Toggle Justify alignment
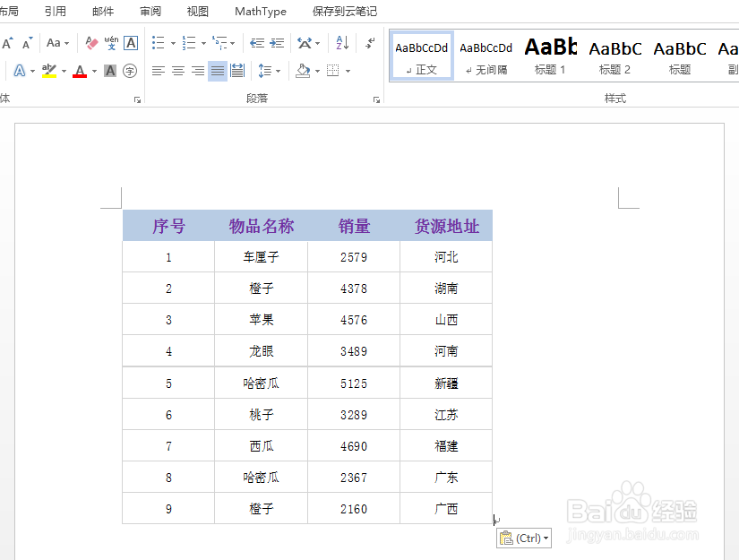This screenshot has height=560, width=739. tap(218, 71)
